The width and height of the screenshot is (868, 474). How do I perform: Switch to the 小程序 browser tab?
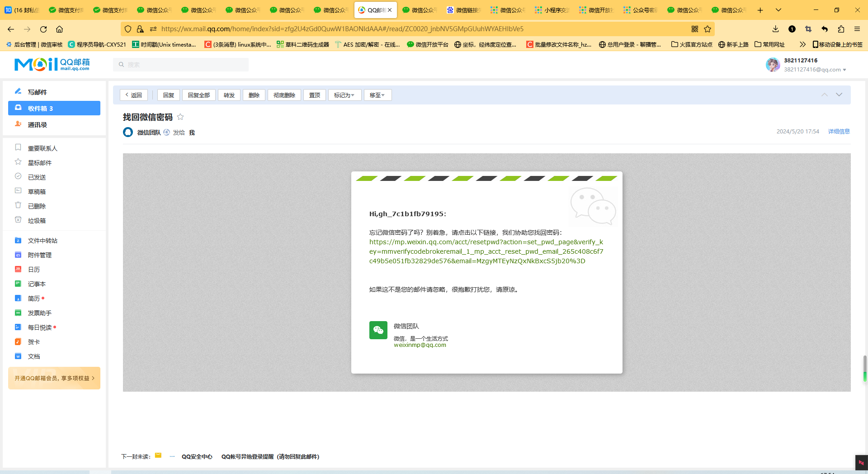click(552, 10)
